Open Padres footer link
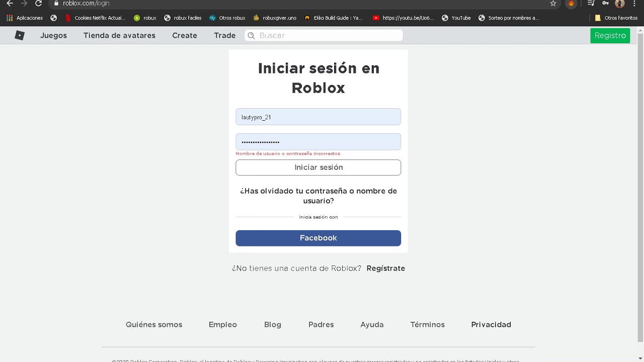This screenshot has width=644, height=362. click(321, 324)
